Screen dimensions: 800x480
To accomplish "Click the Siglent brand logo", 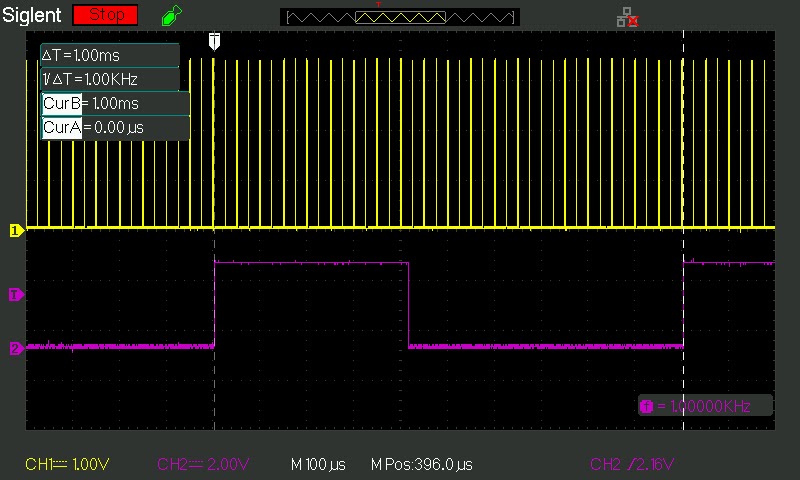I will (32, 15).
